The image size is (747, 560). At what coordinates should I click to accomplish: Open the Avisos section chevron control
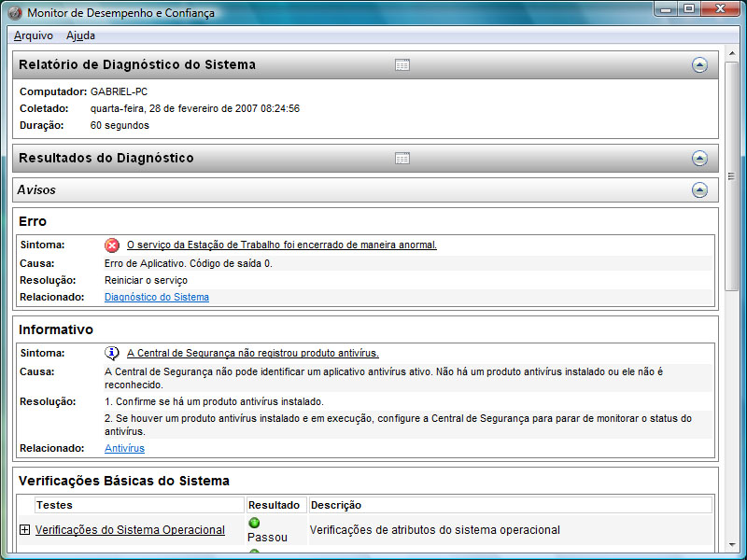[x=699, y=189]
